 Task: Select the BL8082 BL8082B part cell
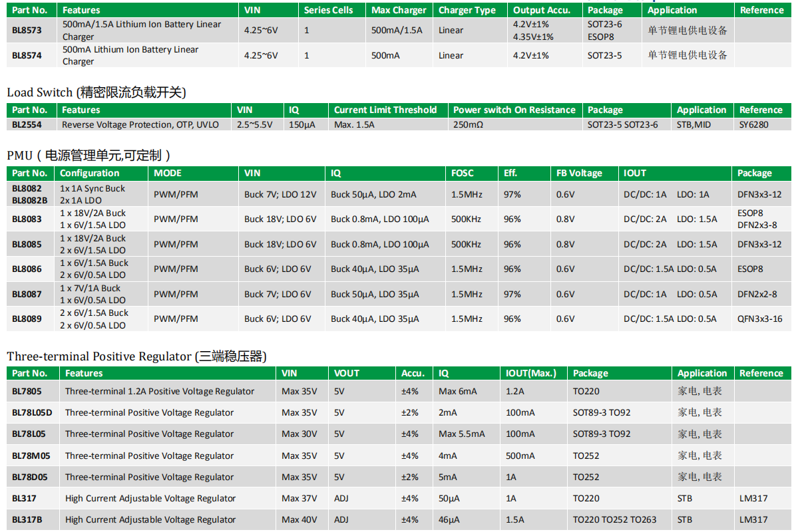pyautogui.click(x=30, y=194)
